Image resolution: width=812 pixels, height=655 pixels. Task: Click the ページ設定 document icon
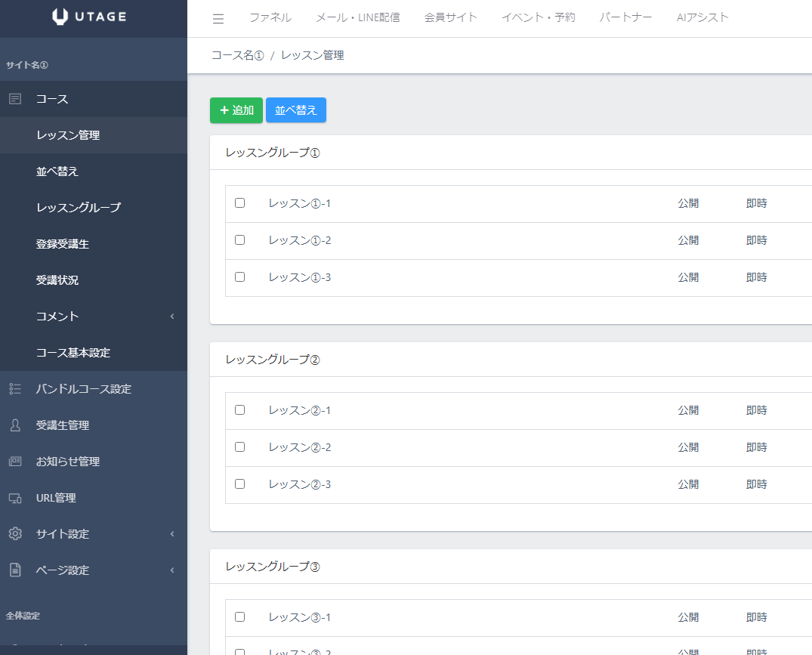(15, 570)
